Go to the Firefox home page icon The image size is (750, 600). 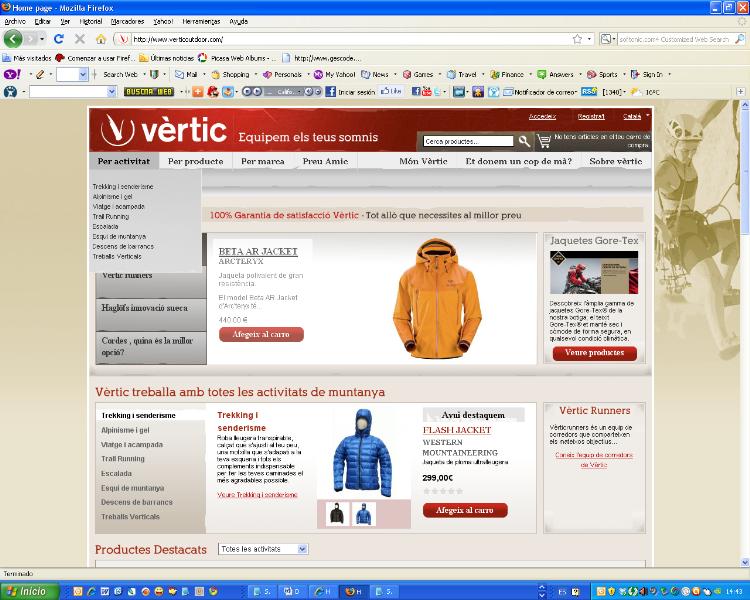(100, 39)
